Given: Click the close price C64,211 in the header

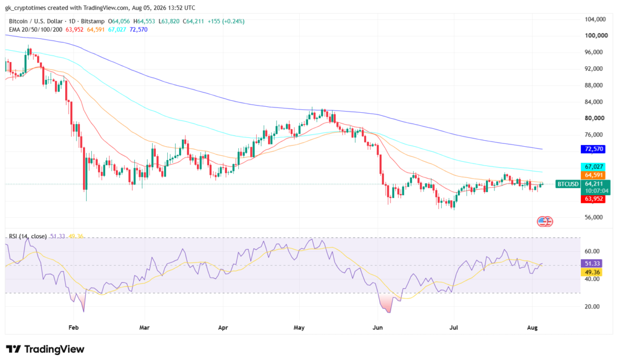Looking at the screenshot, I should (x=193, y=21).
